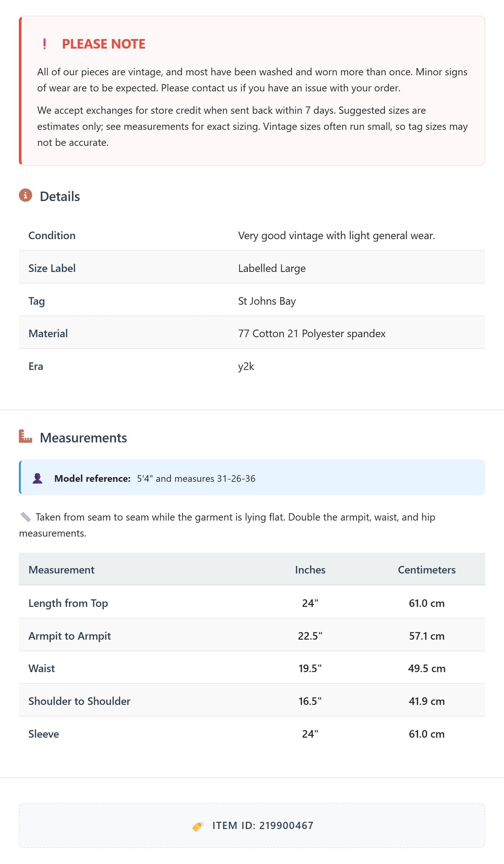
Task: Select the ITEM ID 219900467 text
Action: (263, 826)
